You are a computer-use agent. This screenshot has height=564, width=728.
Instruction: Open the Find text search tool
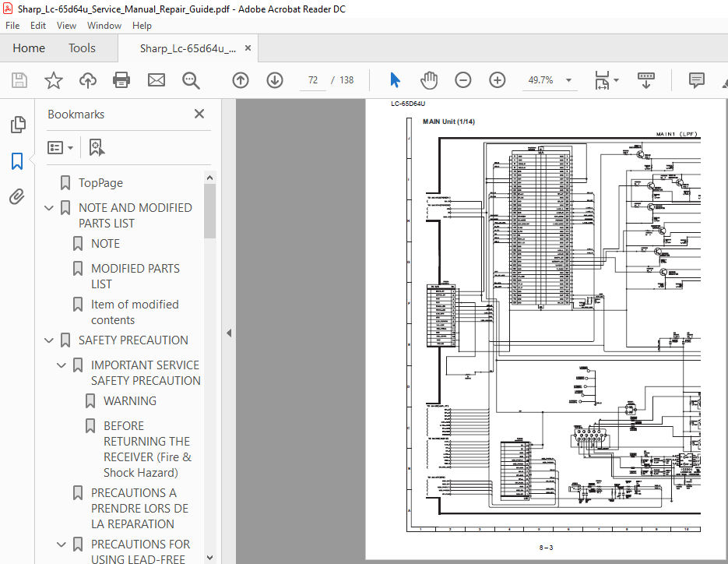pyautogui.click(x=191, y=80)
